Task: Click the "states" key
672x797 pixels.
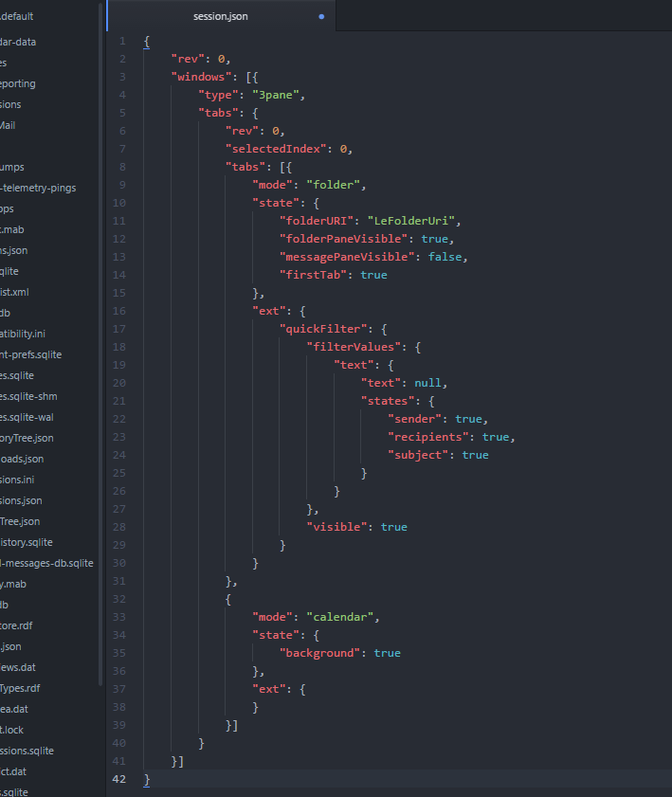Action: click(388, 401)
